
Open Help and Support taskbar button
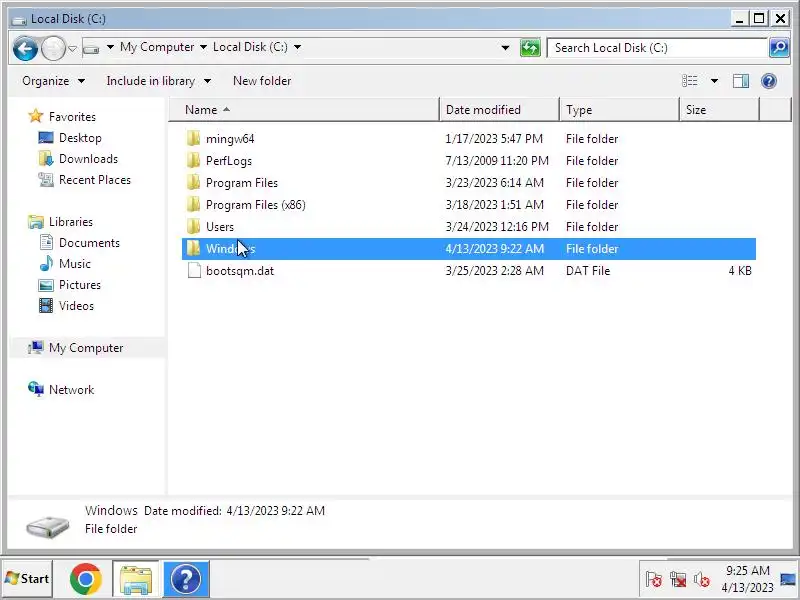tap(186, 579)
